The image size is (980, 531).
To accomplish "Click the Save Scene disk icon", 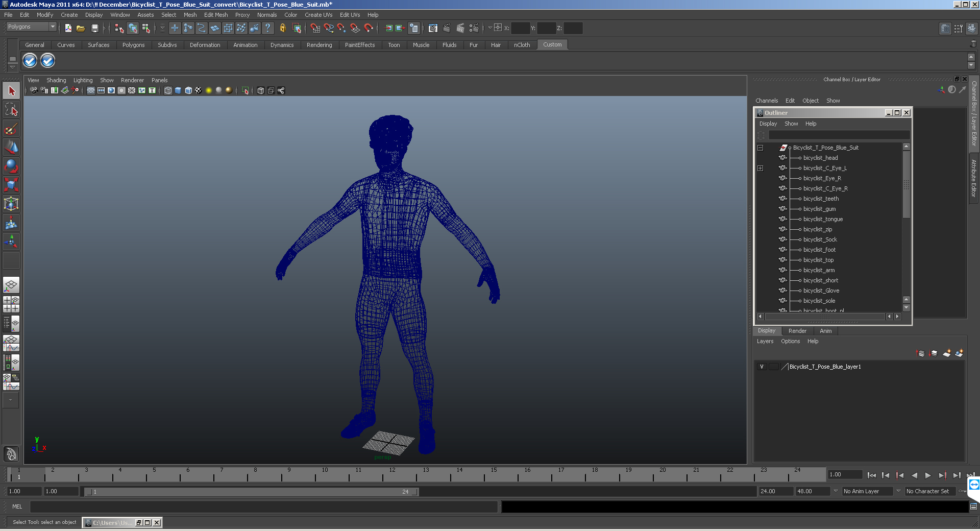I will [94, 29].
